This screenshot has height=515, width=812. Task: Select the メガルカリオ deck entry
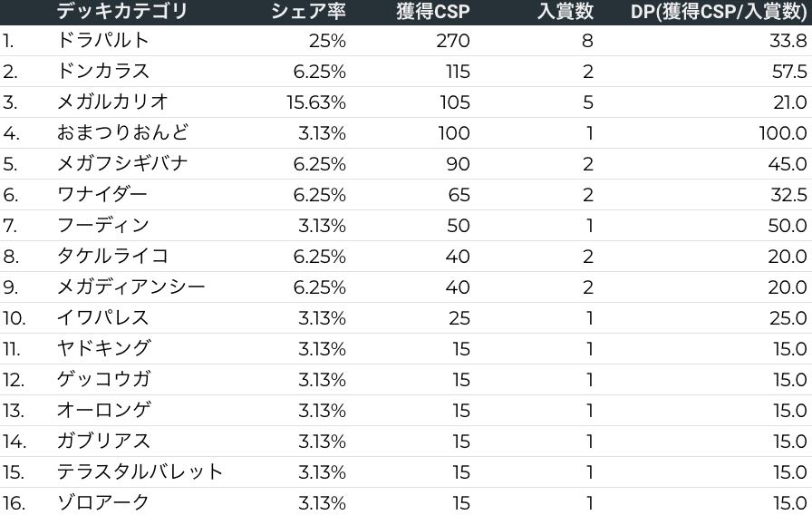coord(112,102)
